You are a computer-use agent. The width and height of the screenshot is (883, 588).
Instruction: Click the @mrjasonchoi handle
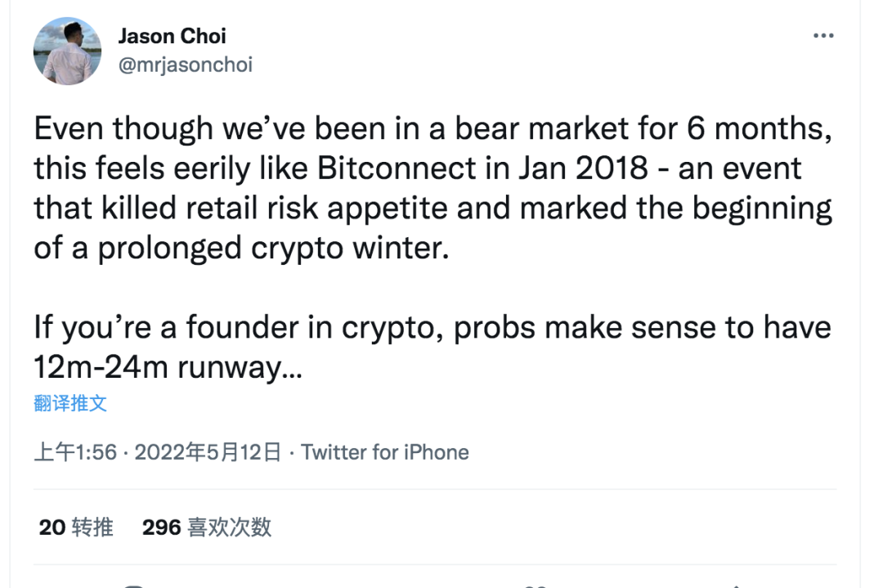click(x=186, y=65)
